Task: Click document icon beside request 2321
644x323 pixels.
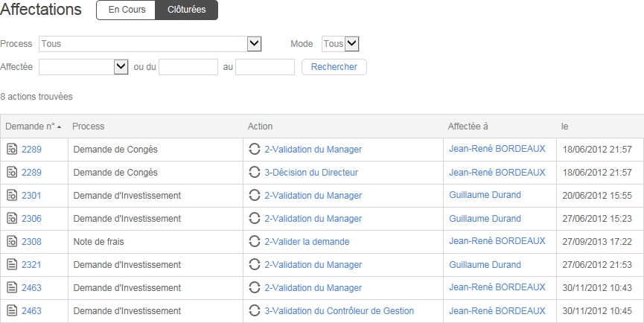Action: 12,265
